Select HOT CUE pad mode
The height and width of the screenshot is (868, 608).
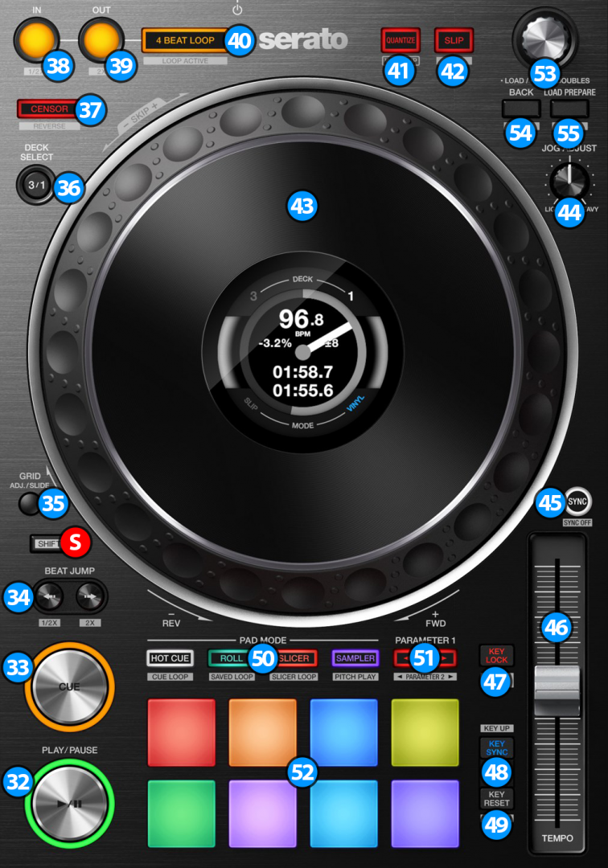pos(170,658)
